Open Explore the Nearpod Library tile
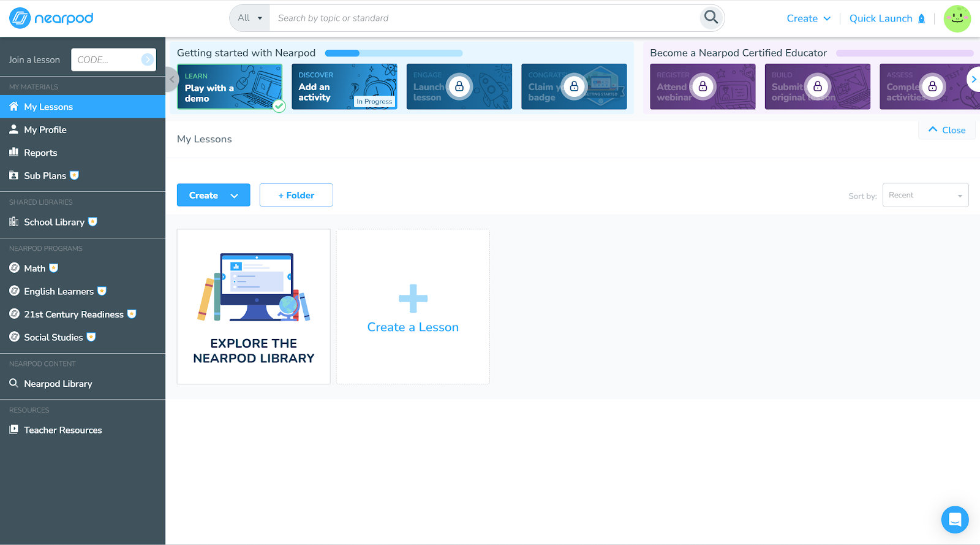This screenshot has width=980, height=545. point(254,307)
